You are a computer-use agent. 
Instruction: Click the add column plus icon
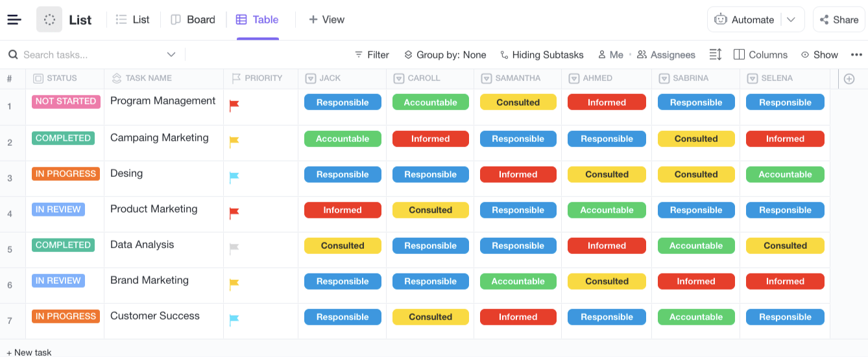pos(849,78)
